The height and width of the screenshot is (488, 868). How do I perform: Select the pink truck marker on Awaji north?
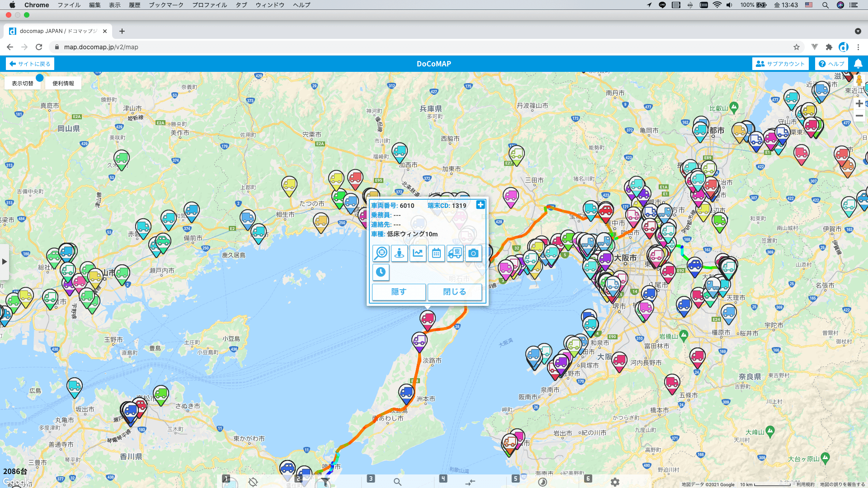click(427, 319)
